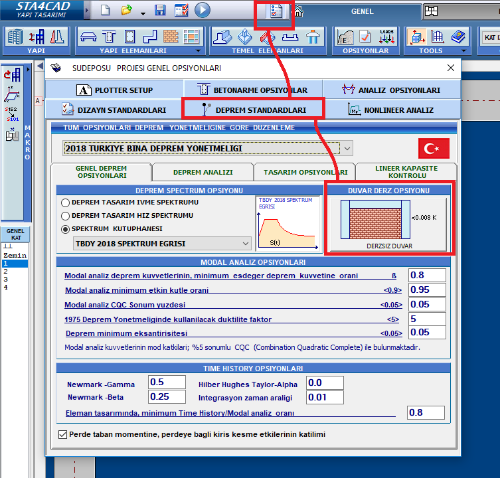
Task: Select pile cap icon in TEMEL ELEMANLARI
Action: click(313, 37)
